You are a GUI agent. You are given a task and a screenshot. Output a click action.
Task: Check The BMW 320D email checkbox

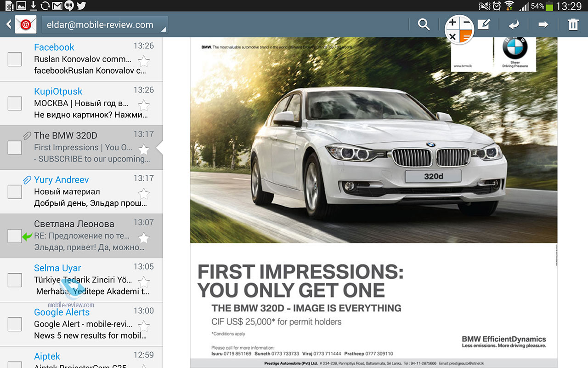click(15, 148)
